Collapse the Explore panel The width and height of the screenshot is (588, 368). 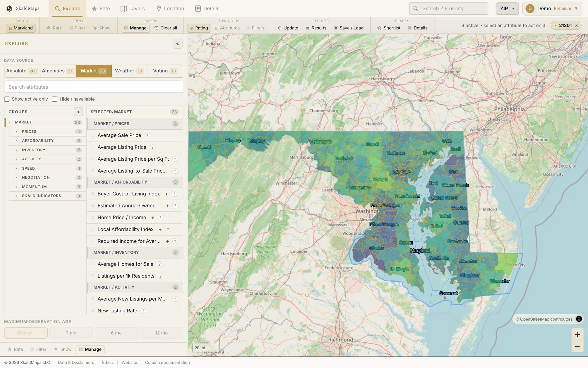[177, 44]
